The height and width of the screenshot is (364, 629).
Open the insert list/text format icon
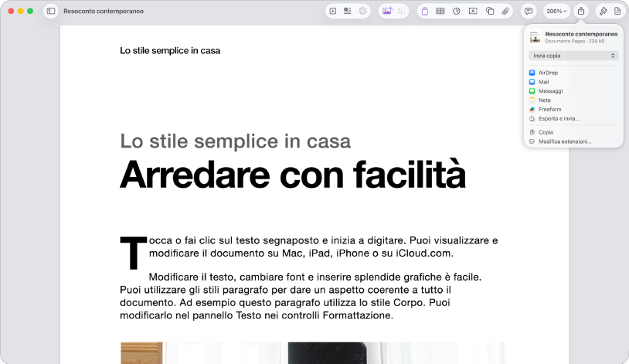(348, 12)
